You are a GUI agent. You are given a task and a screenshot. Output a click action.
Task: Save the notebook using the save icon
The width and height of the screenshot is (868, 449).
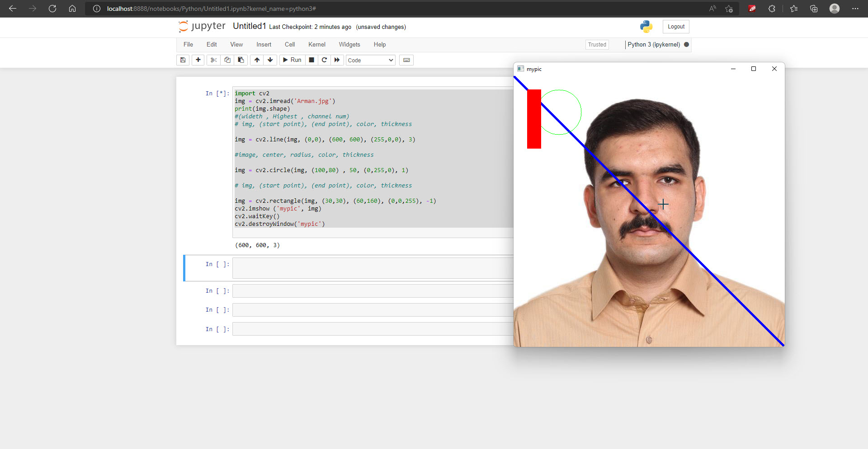click(x=183, y=60)
